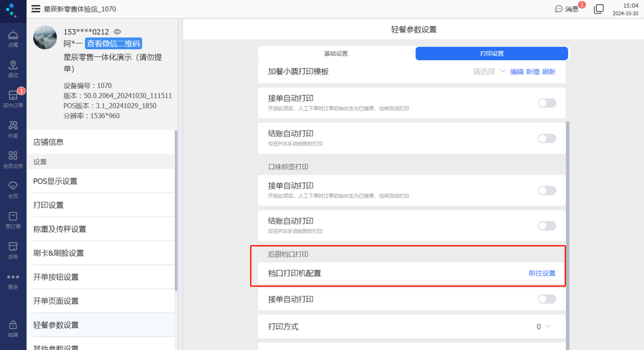Click the 新增 template link

tap(533, 72)
